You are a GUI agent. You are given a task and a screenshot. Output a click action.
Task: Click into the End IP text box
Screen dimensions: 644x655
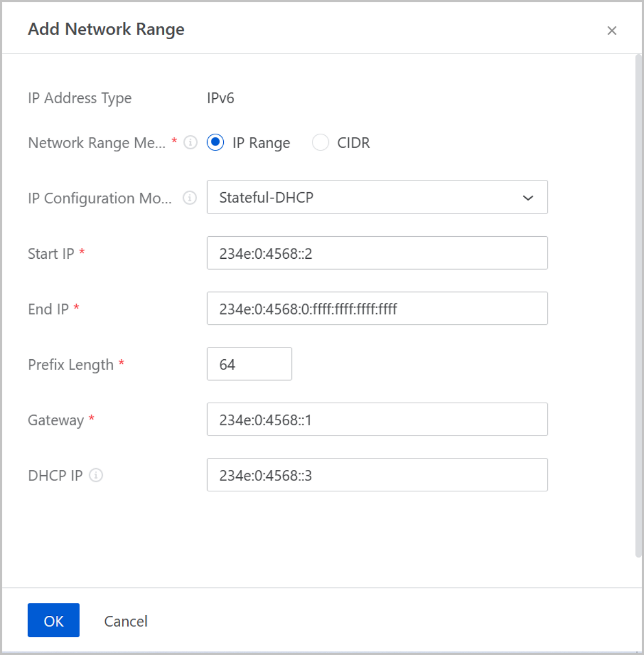click(x=377, y=309)
